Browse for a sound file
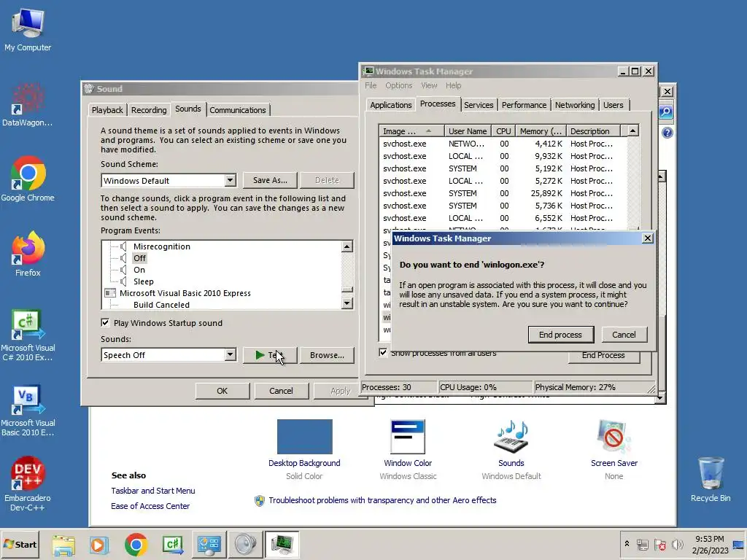Viewport: 747px width, 560px height. click(x=327, y=355)
